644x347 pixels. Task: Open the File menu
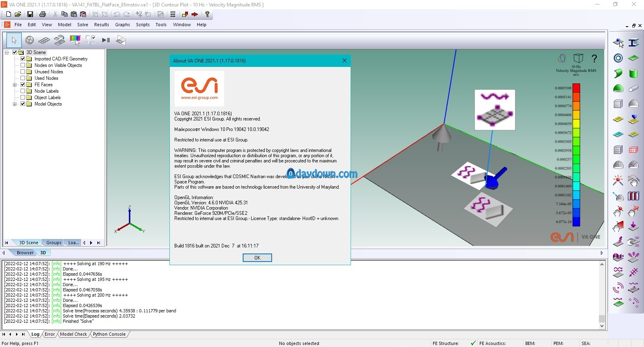pos(18,25)
